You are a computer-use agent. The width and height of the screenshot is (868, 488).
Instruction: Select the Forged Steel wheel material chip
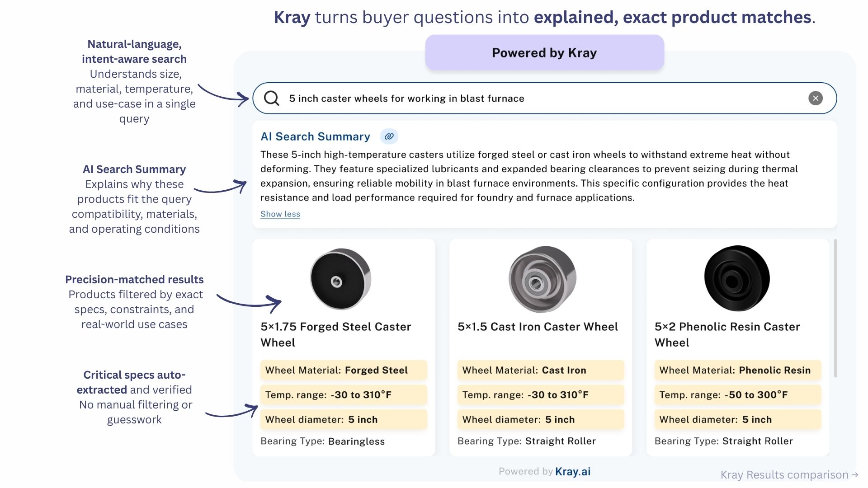click(343, 370)
